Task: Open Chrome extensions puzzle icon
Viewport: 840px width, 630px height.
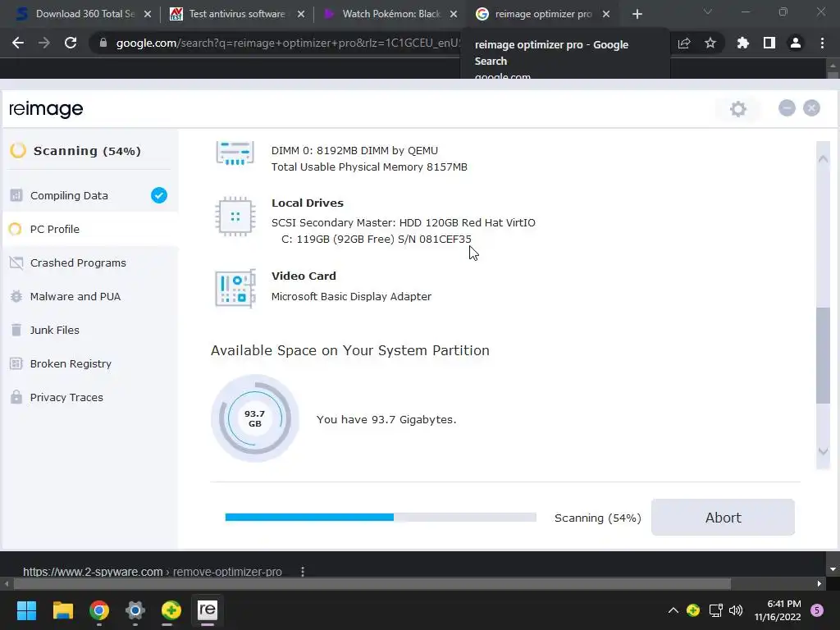Action: click(742, 43)
